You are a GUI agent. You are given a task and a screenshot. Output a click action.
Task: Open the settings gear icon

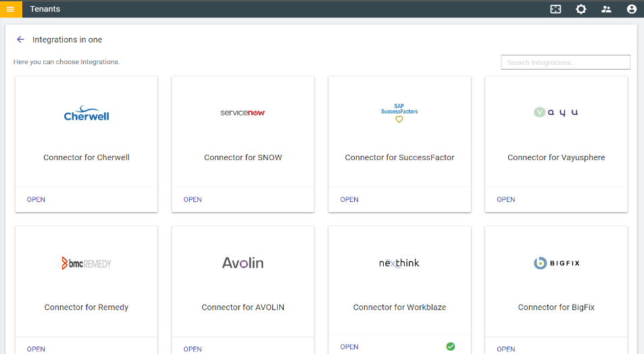tap(580, 9)
